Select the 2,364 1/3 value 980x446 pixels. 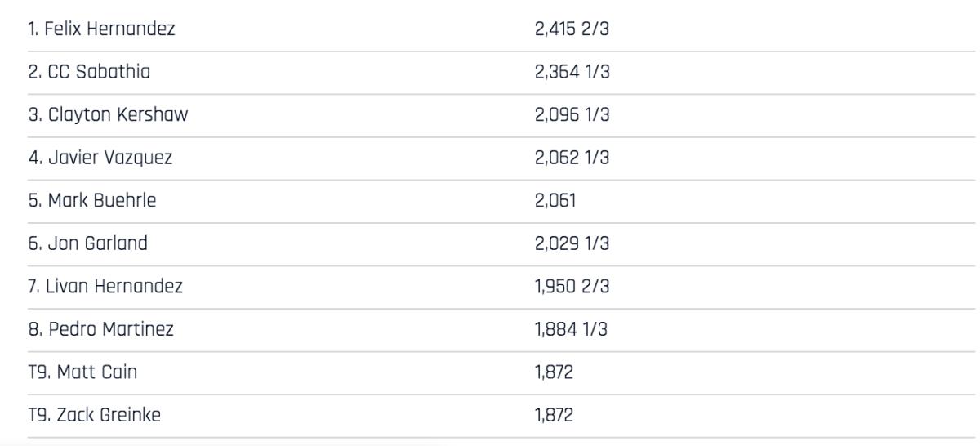pos(572,73)
